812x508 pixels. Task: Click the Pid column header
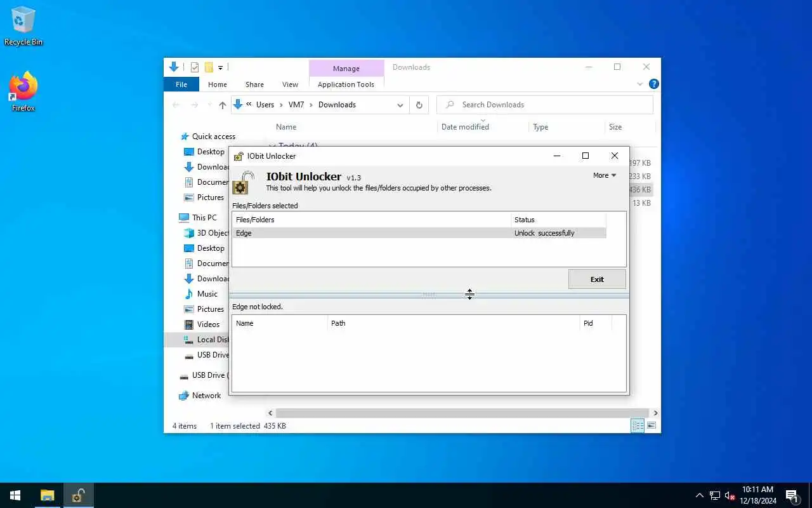coord(596,323)
